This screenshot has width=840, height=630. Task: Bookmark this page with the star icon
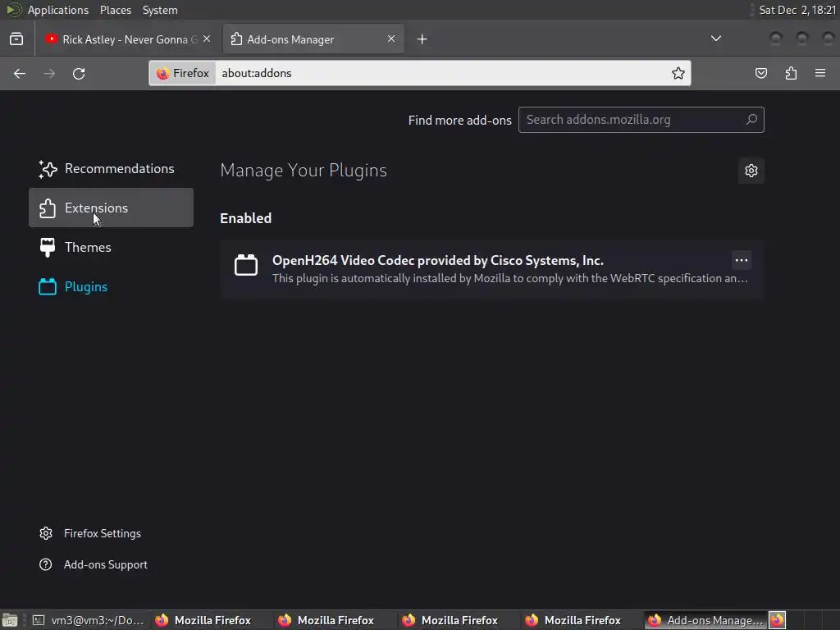click(x=678, y=73)
